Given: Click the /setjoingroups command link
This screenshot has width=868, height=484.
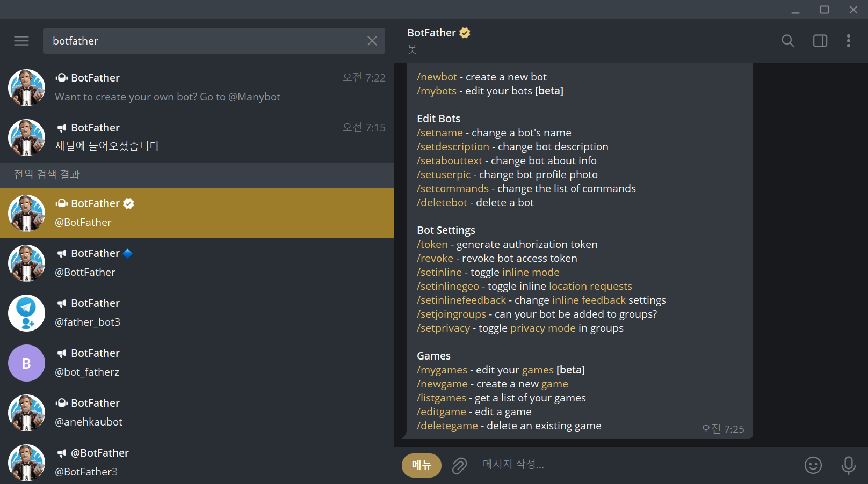Looking at the screenshot, I should coord(451,314).
